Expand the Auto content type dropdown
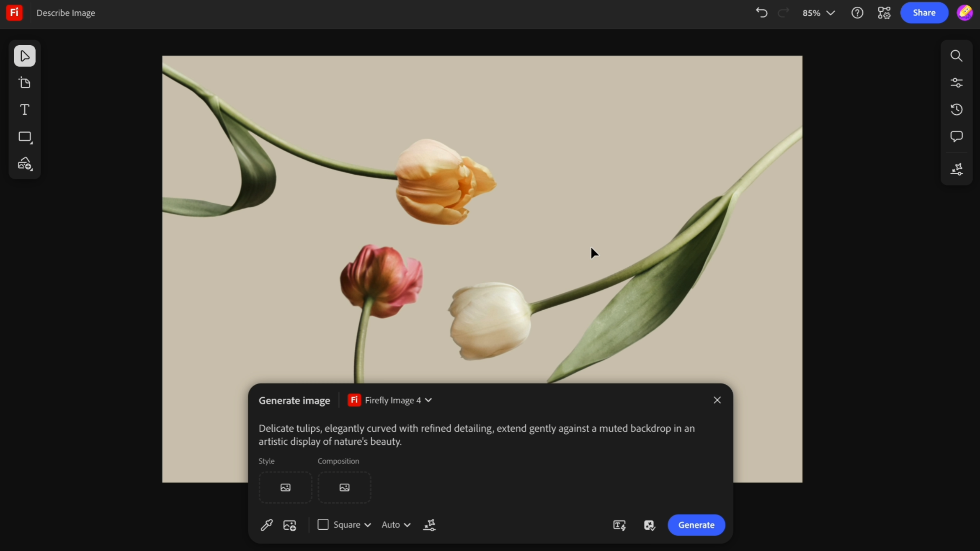 pyautogui.click(x=396, y=525)
